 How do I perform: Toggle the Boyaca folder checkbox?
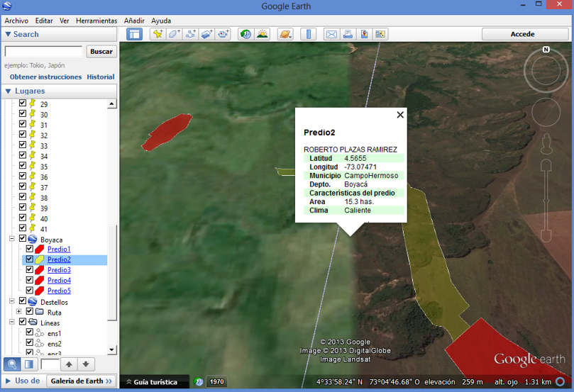coord(22,238)
